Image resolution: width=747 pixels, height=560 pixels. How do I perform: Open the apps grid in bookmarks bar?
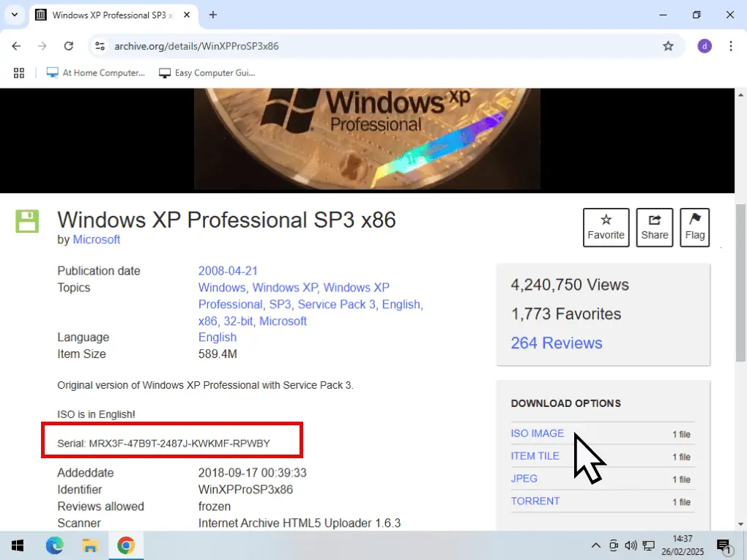pyautogui.click(x=19, y=73)
